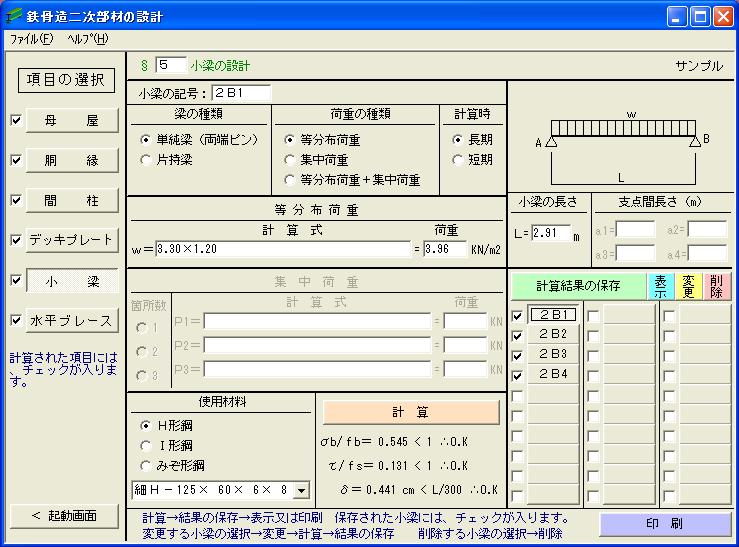Choose 集中荷重 load type
This screenshot has width=739, height=547.
[x=291, y=160]
